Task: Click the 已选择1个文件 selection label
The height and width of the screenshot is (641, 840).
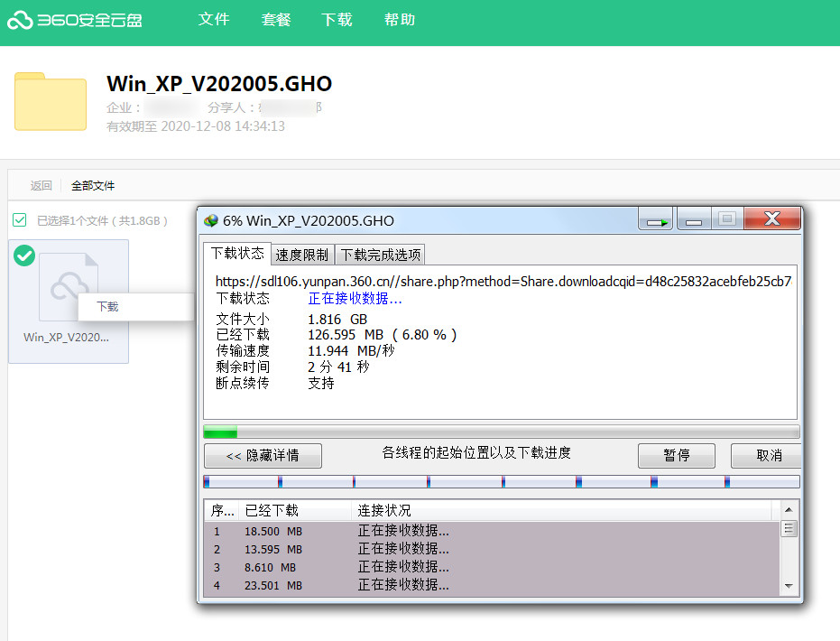Action: coord(102,220)
